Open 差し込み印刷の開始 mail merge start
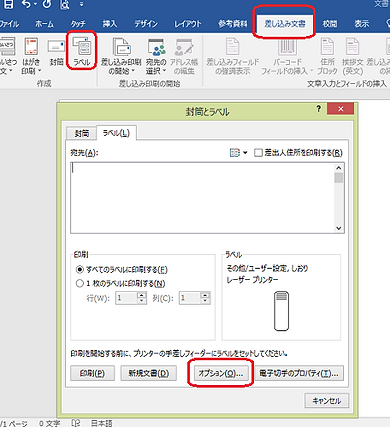 [x=121, y=55]
